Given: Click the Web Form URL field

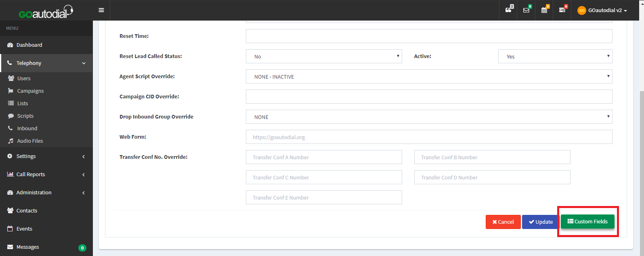Looking at the screenshot, I should click(429, 137).
